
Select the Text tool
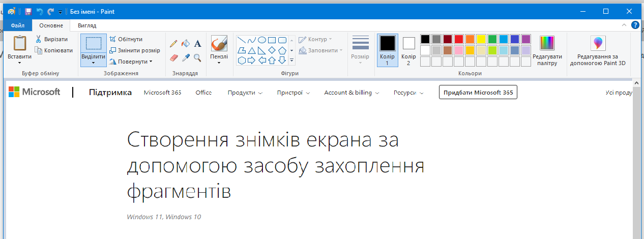(198, 44)
